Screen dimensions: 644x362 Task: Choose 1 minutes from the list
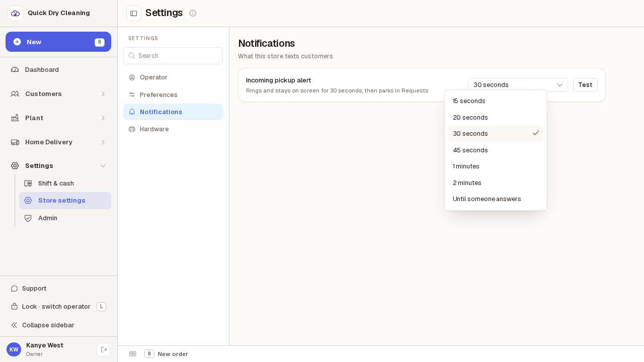pyautogui.click(x=496, y=166)
